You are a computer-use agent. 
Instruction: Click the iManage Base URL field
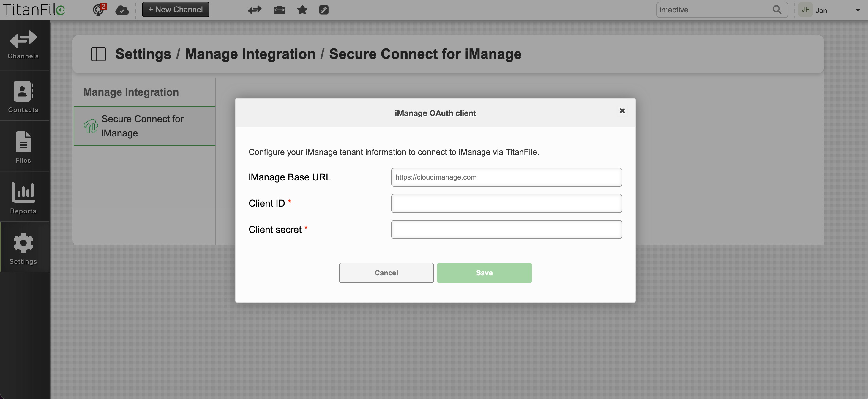[506, 177]
